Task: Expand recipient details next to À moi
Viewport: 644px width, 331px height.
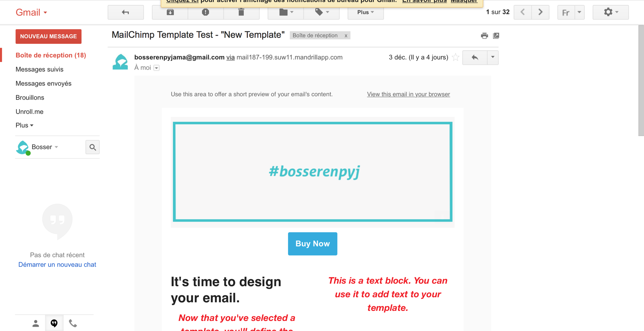Action: click(156, 68)
